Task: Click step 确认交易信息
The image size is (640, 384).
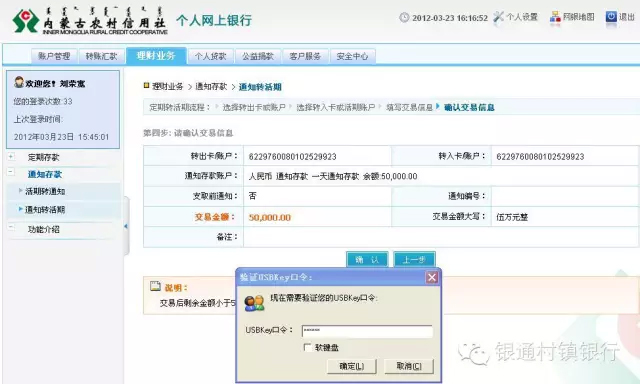Action: pyautogui.click(x=469, y=107)
